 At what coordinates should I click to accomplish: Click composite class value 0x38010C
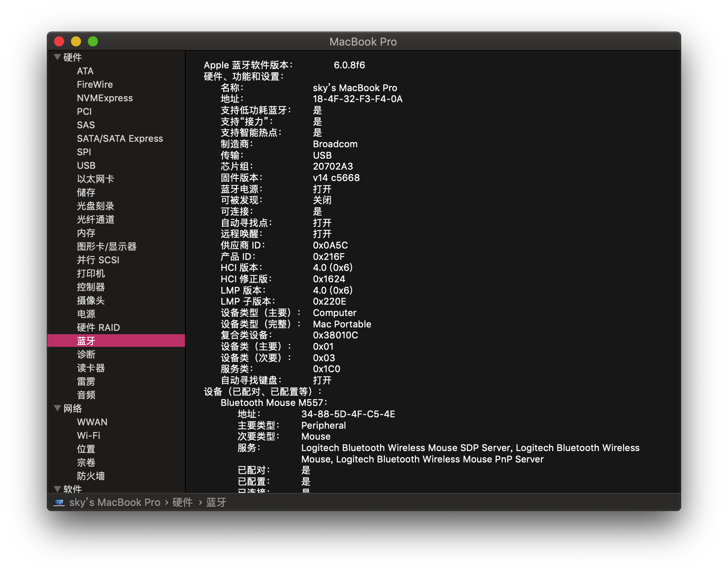tap(335, 335)
